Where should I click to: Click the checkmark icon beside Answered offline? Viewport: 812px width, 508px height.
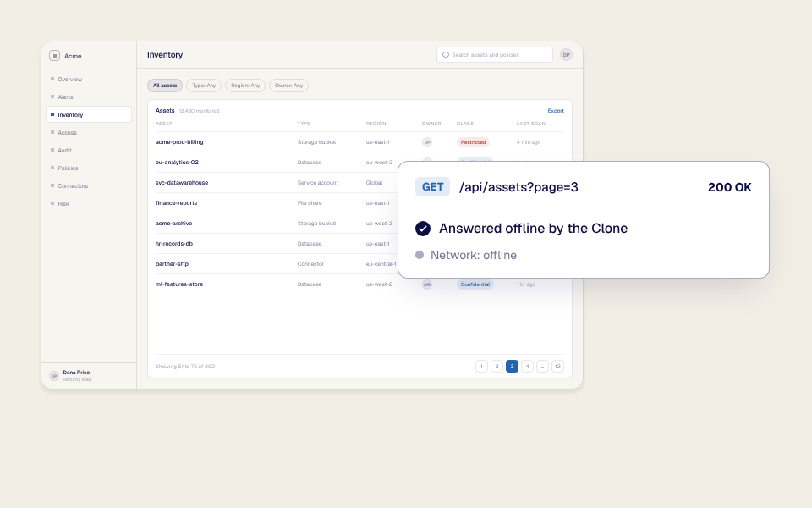(423, 229)
